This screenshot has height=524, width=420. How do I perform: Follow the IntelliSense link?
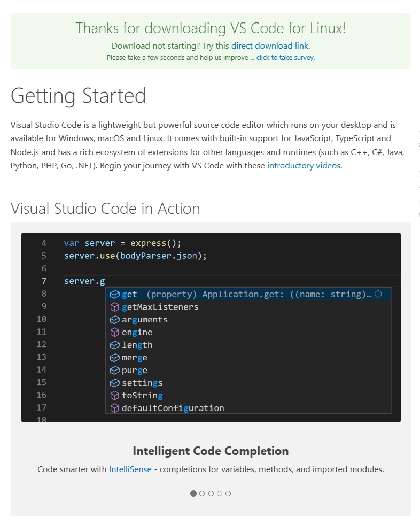coord(130,469)
